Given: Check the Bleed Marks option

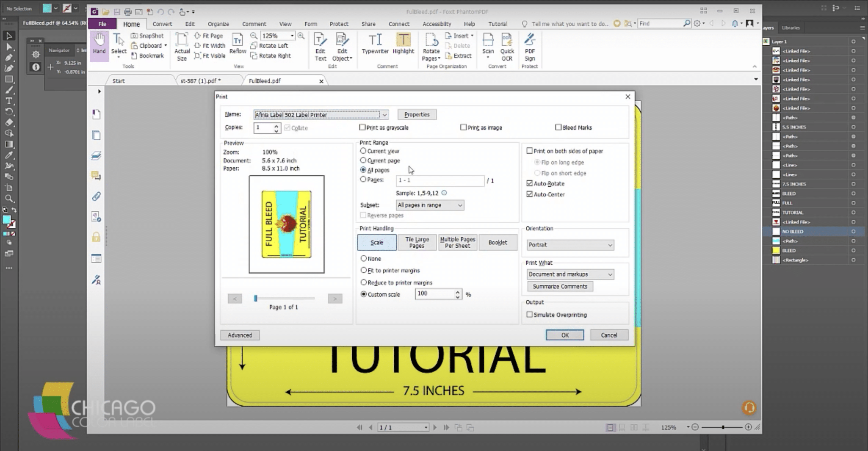Looking at the screenshot, I should pos(558,127).
